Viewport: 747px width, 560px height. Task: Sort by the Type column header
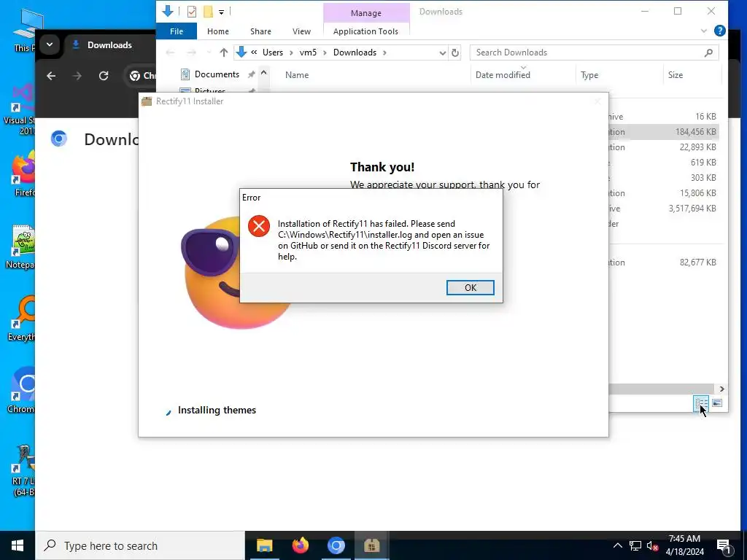coord(589,75)
